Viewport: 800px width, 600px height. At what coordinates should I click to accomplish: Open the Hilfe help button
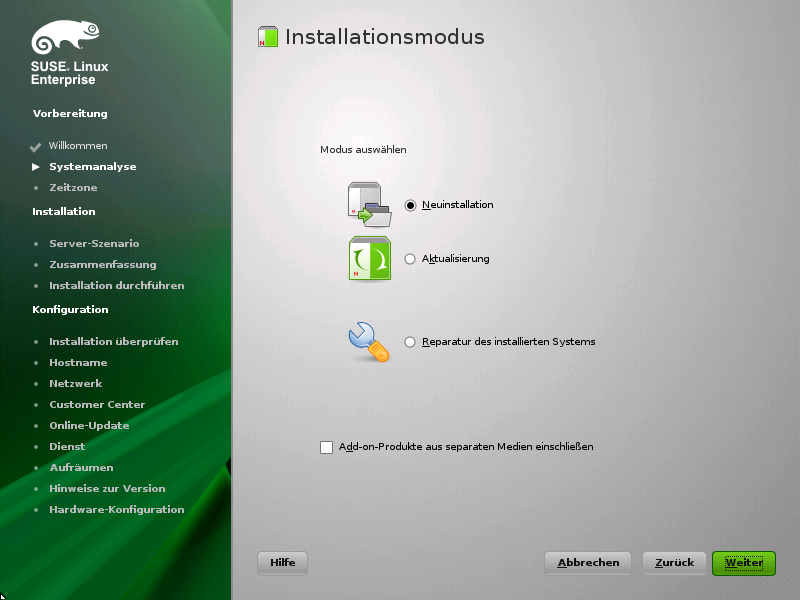(283, 563)
